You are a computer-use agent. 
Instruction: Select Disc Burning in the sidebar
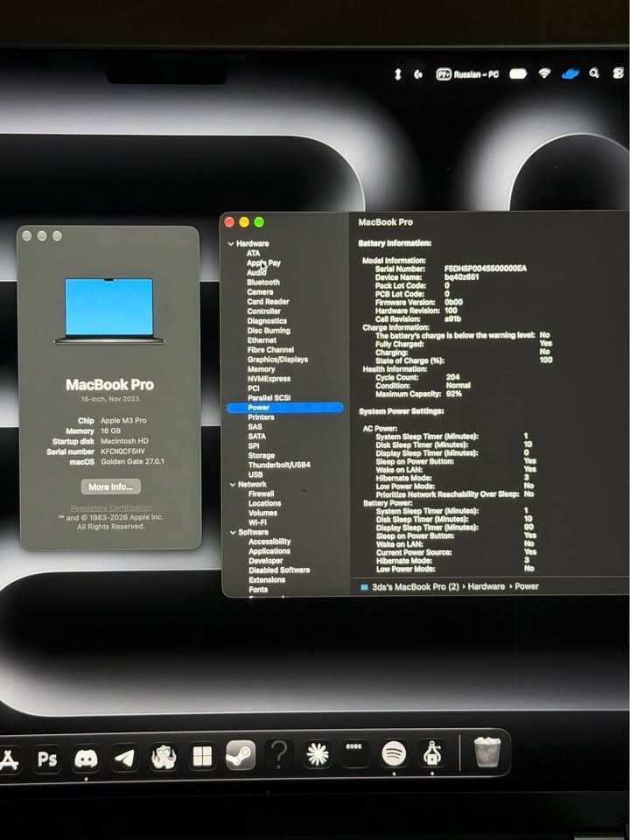269,331
